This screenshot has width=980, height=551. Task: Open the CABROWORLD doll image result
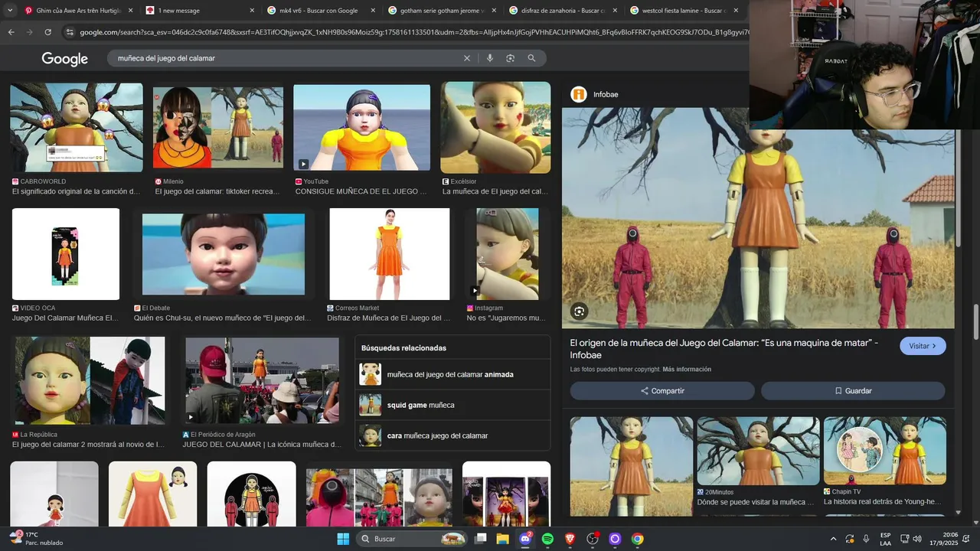pos(77,128)
